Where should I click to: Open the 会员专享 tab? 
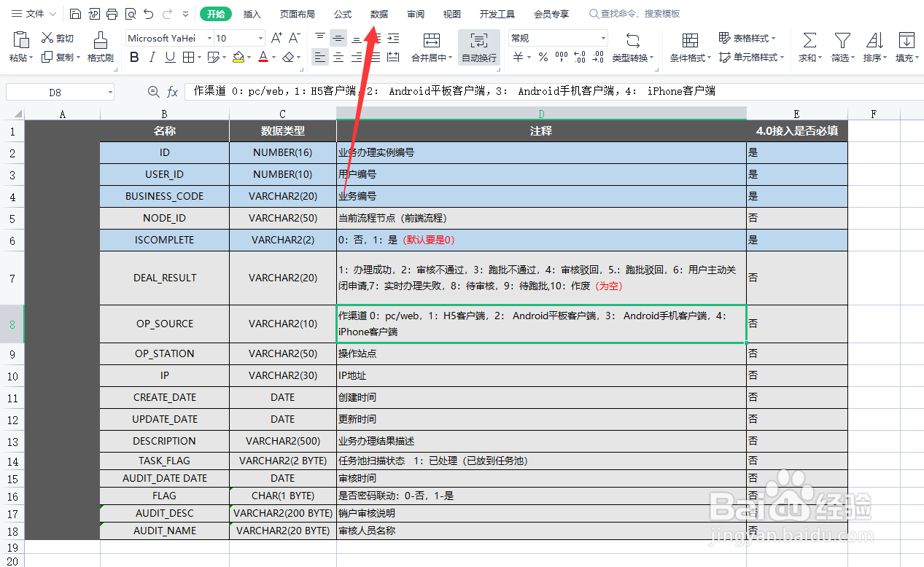(551, 14)
